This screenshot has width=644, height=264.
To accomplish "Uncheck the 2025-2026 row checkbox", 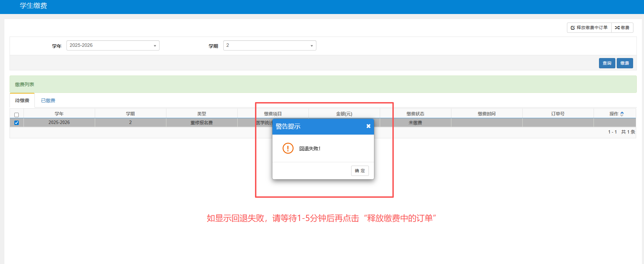I will (16, 123).
